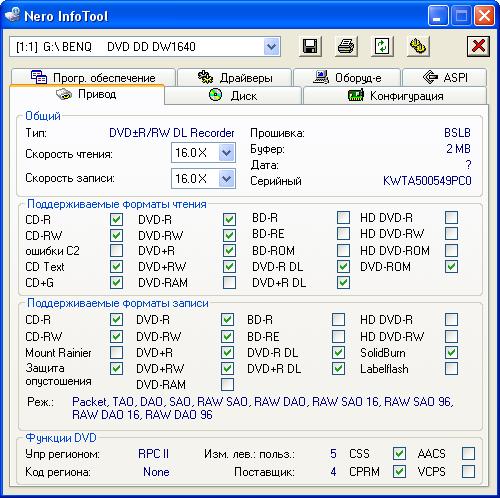The width and height of the screenshot is (500, 498).
Task: Open the Конфигурация tab
Action: pyautogui.click(x=395, y=96)
